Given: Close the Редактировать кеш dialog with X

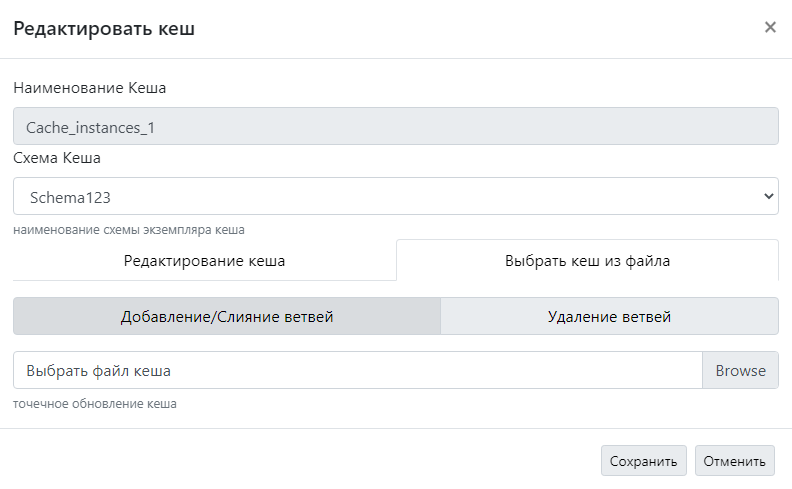Looking at the screenshot, I should [x=770, y=28].
